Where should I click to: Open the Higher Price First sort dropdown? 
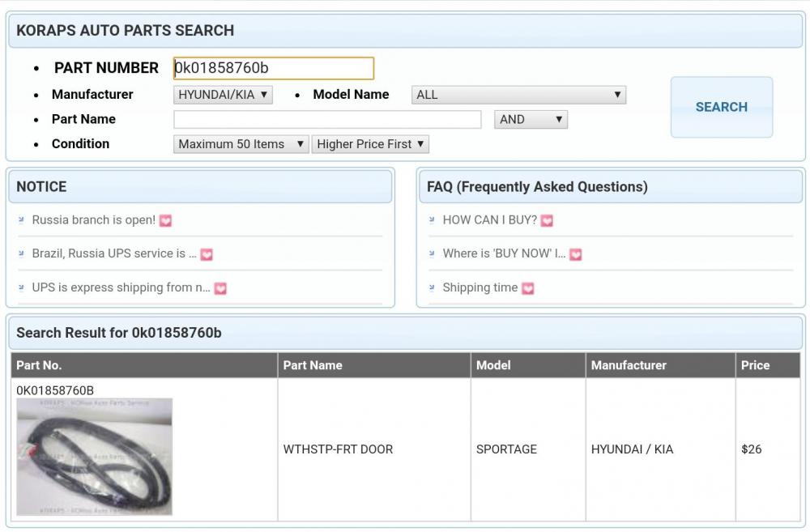pyautogui.click(x=370, y=144)
